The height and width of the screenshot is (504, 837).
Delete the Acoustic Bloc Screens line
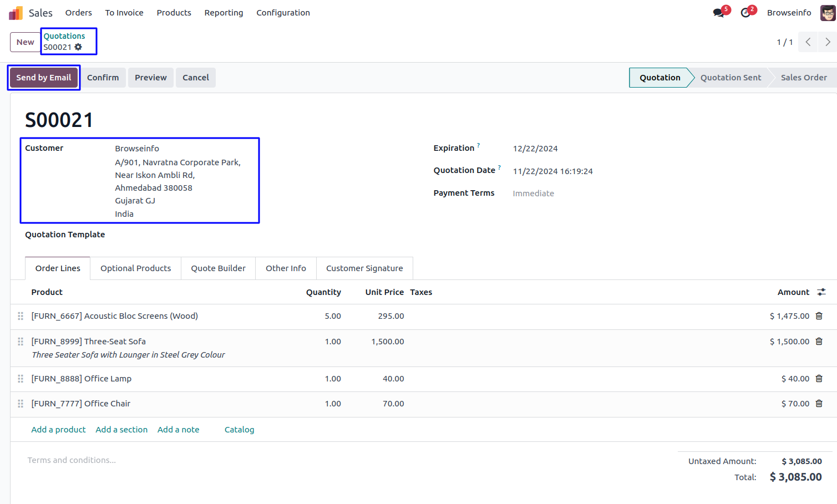click(819, 316)
